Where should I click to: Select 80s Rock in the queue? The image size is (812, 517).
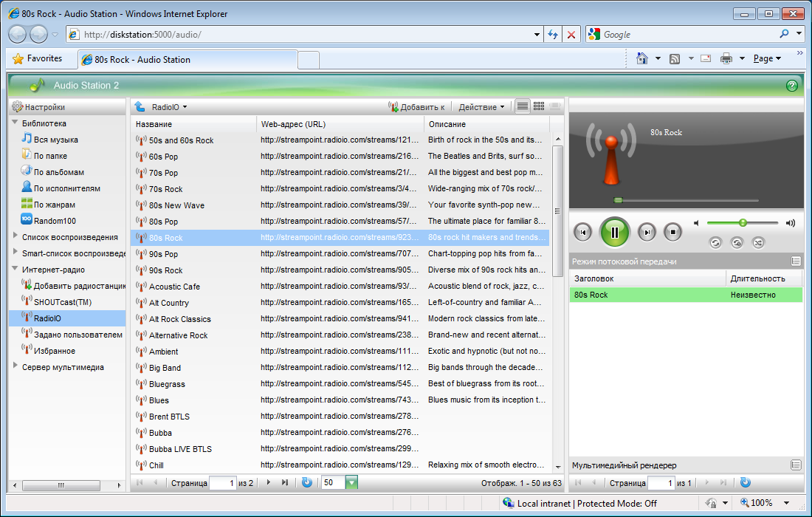687,295
